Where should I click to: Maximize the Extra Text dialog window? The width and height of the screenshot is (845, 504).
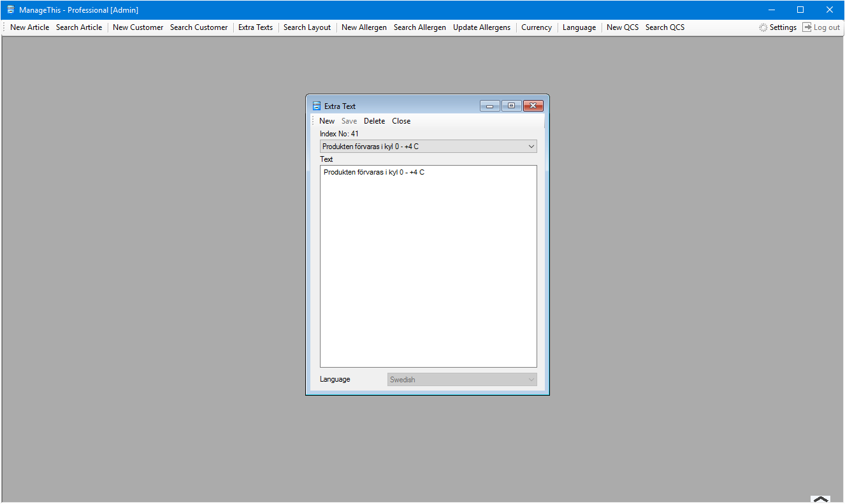511,106
